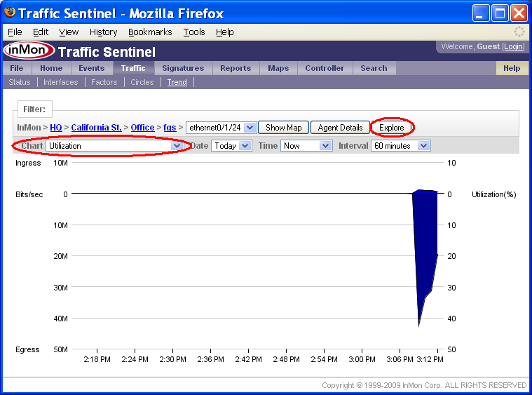The height and width of the screenshot is (395, 532).
Task: Switch to the Signatures tab
Action: point(183,68)
